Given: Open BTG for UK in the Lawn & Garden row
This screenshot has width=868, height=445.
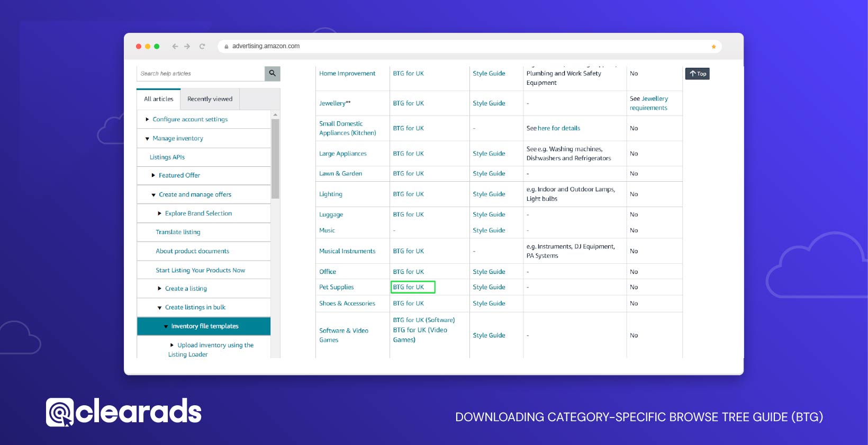Looking at the screenshot, I should [x=409, y=174].
